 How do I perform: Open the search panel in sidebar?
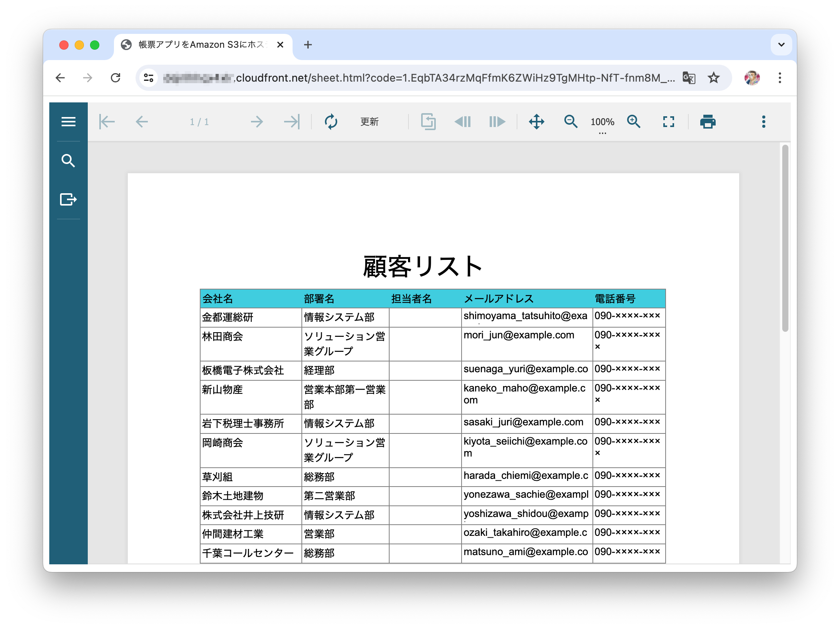(x=69, y=161)
